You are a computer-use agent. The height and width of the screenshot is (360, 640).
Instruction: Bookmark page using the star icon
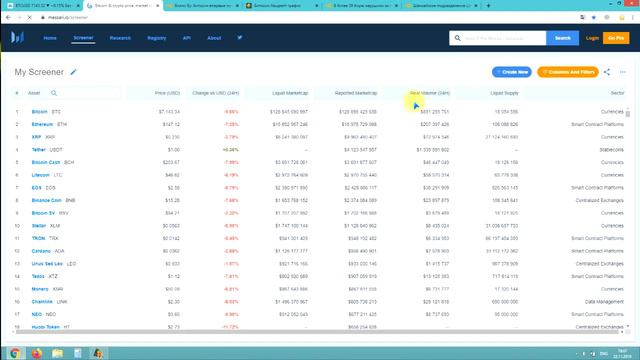pyautogui.click(x=594, y=18)
